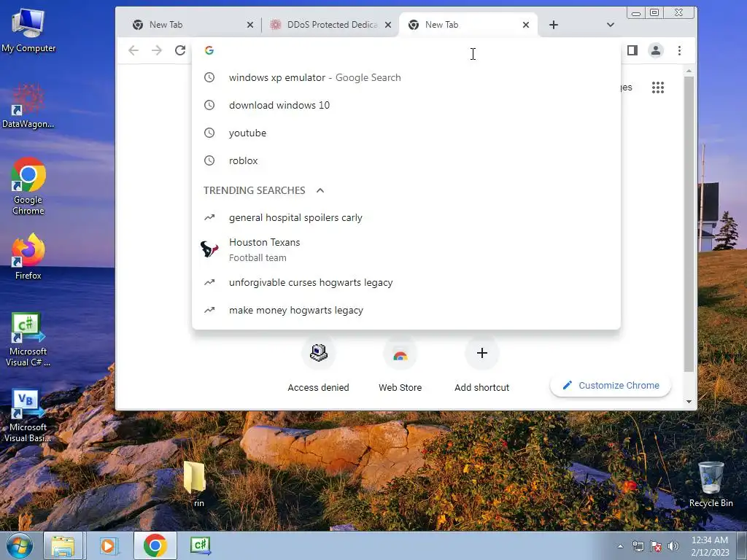Click the network tray icon
Screen dimensions: 747x560
coord(638,546)
